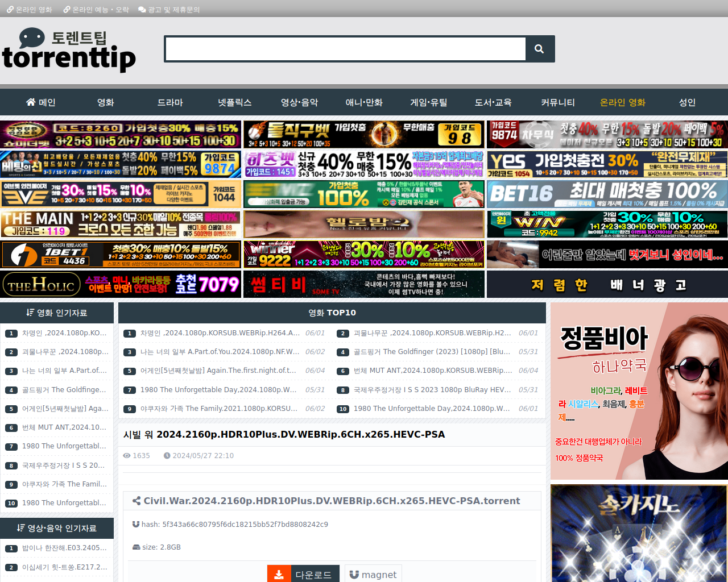Open TOP10 entry 2 괴물나무꾼
Viewport: 728px width, 582px height.
pyautogui.click(x=432, y=333)
